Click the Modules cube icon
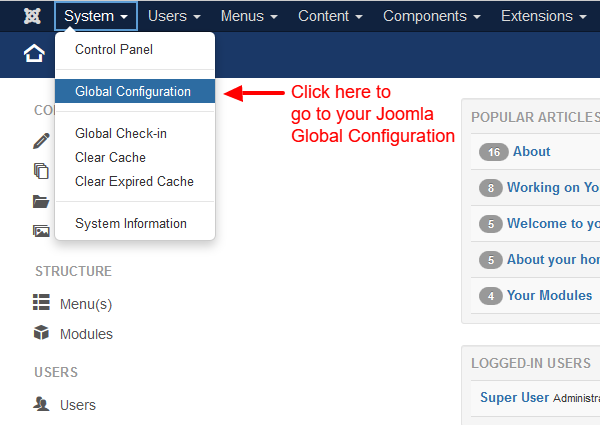Screen dimensions: 600x425 (x=41, y=332)
